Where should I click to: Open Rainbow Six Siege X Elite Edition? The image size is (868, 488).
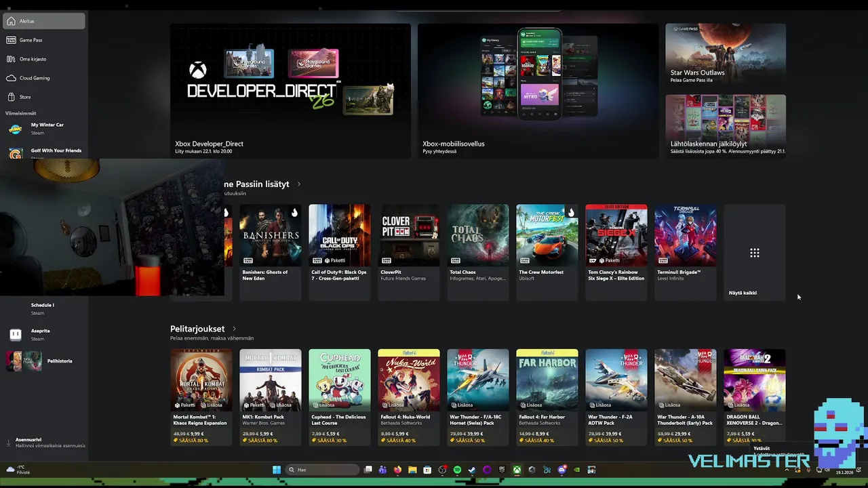tap(616, 252)
